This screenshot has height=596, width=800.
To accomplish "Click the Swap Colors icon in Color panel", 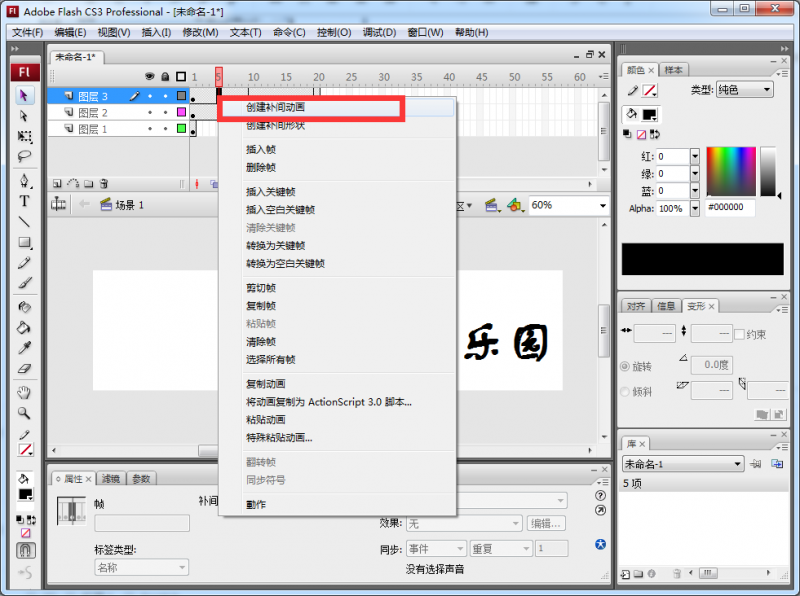I will 655,134.
